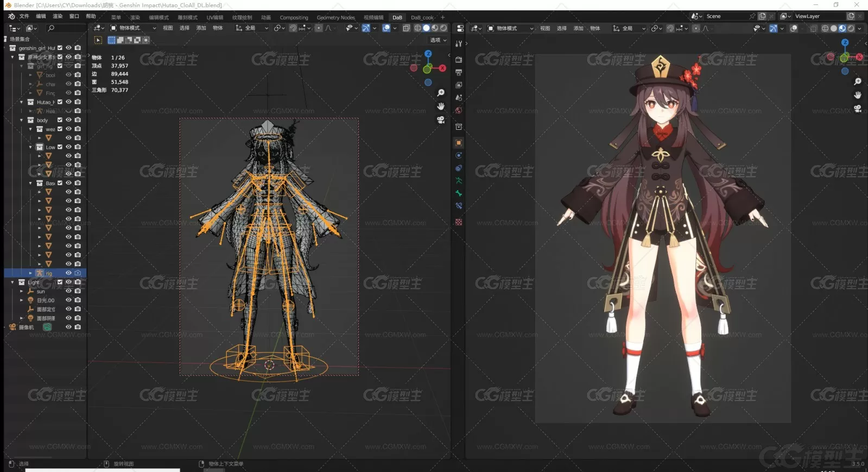Collapse the Low collection
Image resolution: width=868 pixels, height=472 pixels.
pyautogui.click(x=30, y=147)
